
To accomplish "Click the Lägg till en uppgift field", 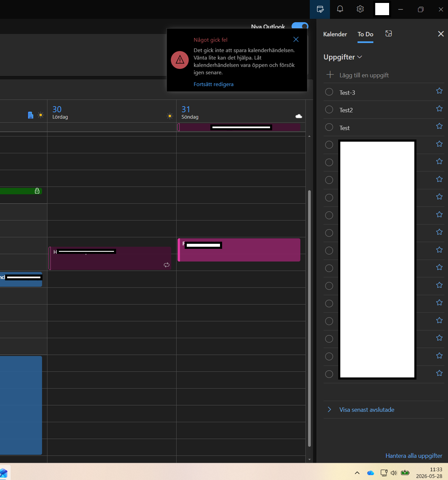I will 384,75.
